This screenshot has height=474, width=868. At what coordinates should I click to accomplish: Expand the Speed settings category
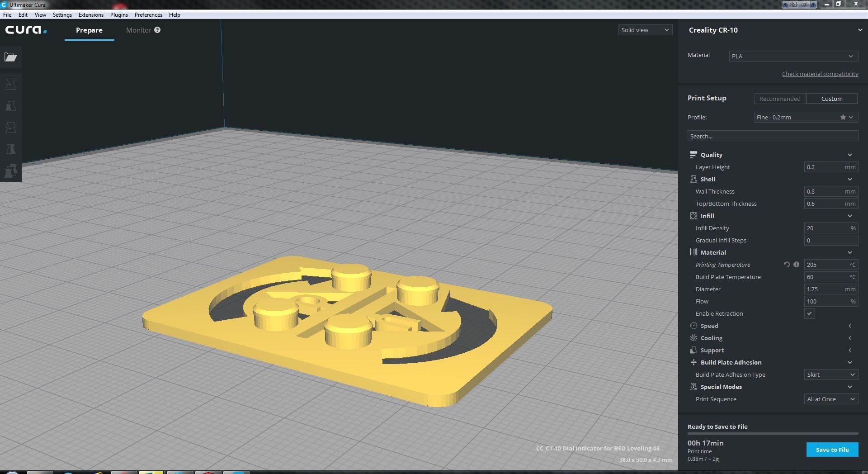pos(709,326)
